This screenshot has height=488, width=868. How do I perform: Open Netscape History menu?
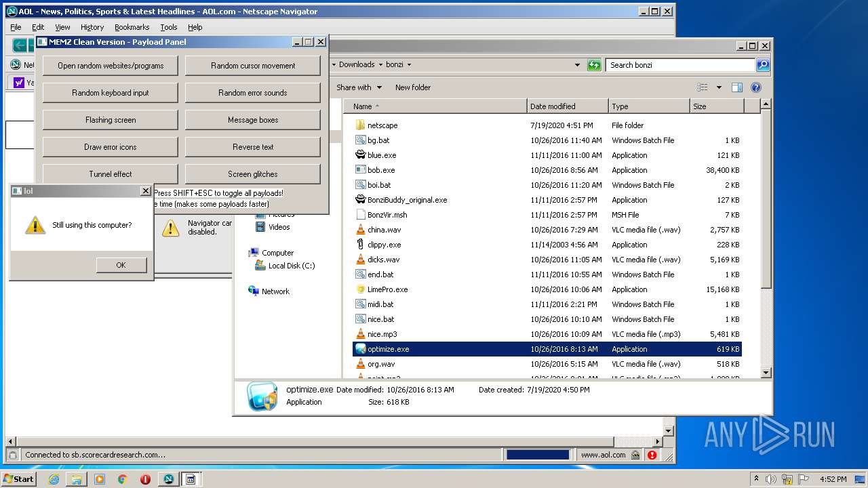click(92, 27)
